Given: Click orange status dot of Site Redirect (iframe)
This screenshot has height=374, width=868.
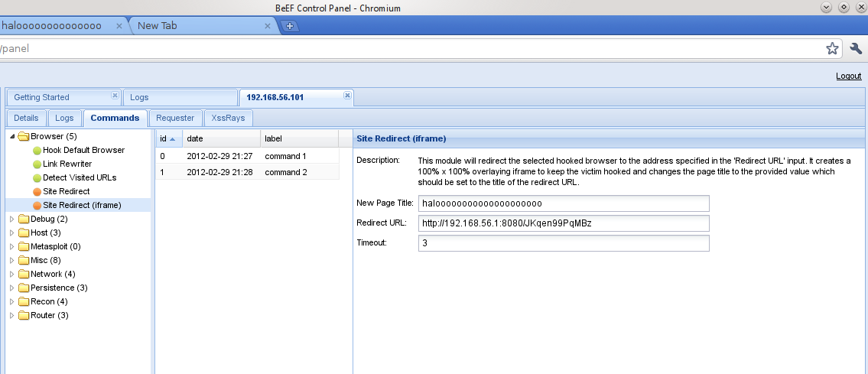Looking at the screenshot, I should pyautogui.click(x=37, y=206).
